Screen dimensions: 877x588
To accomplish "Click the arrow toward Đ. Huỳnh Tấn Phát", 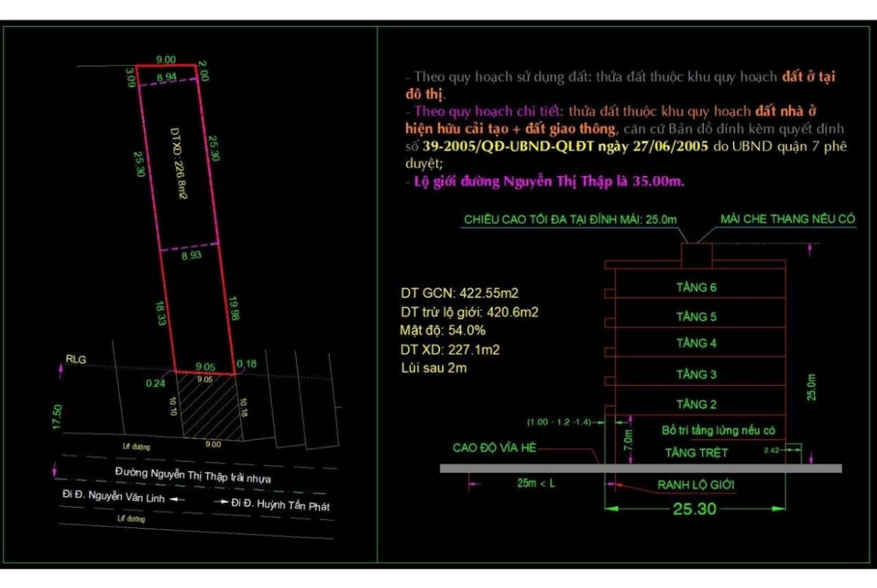I will [x=220, y=502].
